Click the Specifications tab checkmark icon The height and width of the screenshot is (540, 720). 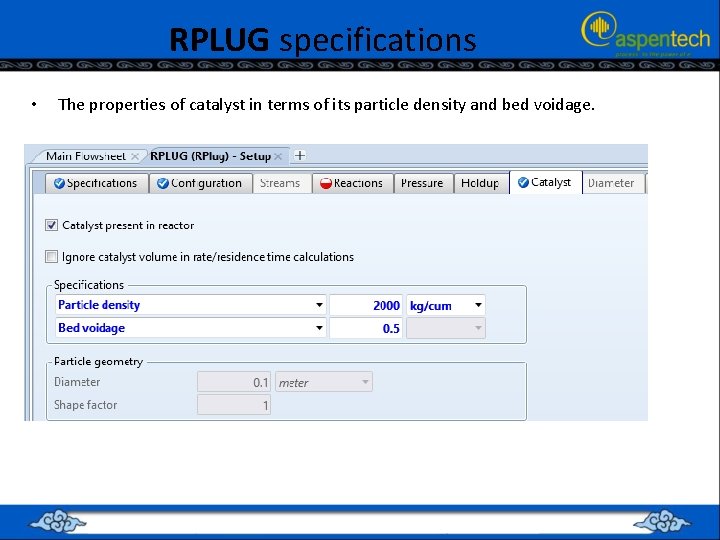(x=59, y=183)
